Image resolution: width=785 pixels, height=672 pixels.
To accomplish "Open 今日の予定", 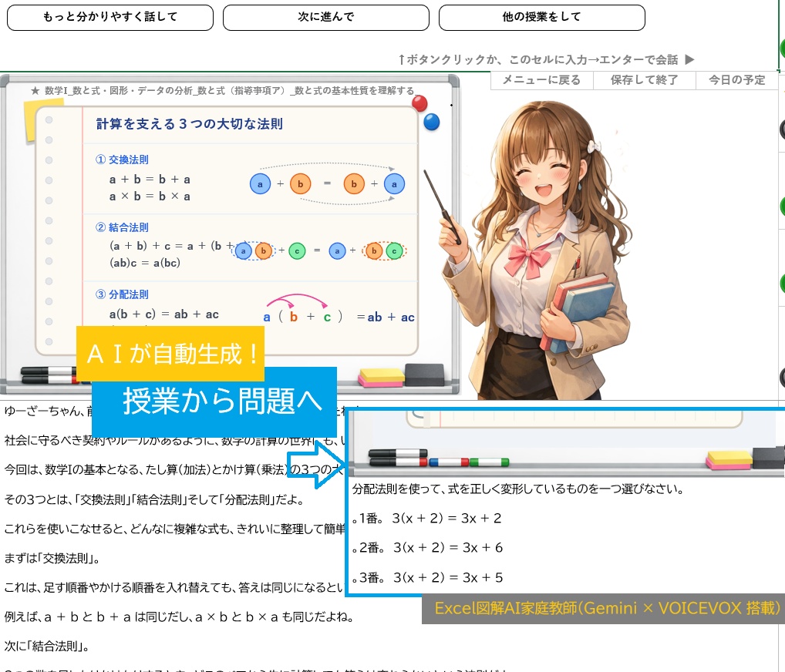I will 737,80.
